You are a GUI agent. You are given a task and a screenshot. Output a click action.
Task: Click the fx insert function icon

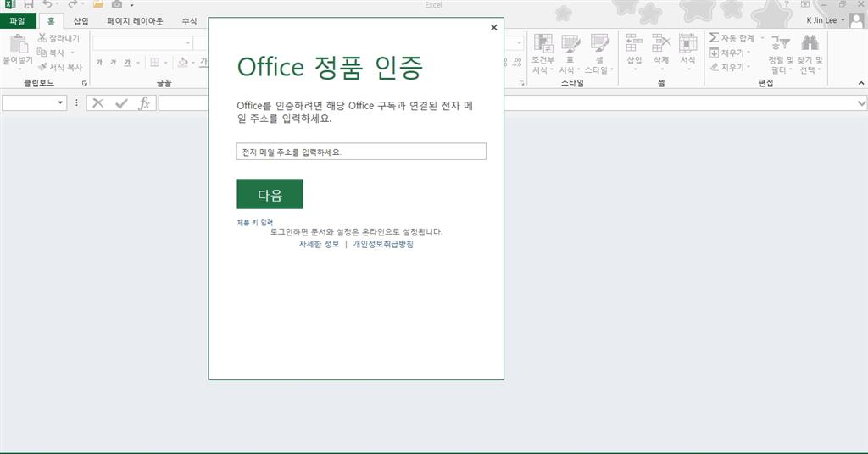coord(144,102)
